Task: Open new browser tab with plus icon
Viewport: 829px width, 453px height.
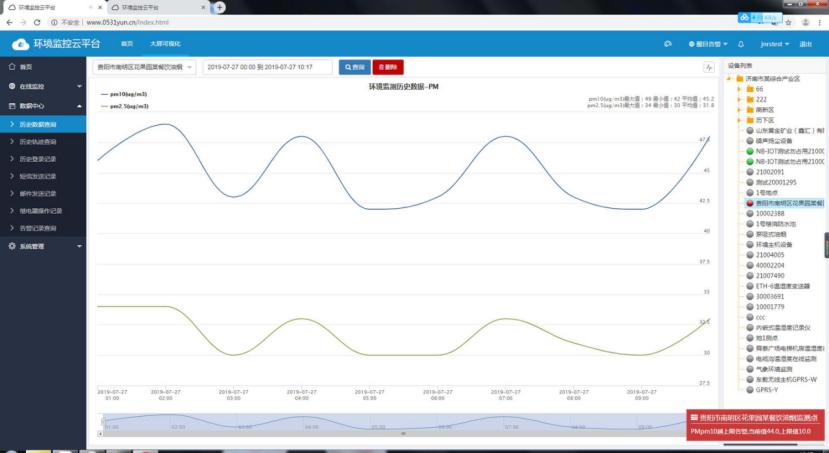Action: pos(219,7)
